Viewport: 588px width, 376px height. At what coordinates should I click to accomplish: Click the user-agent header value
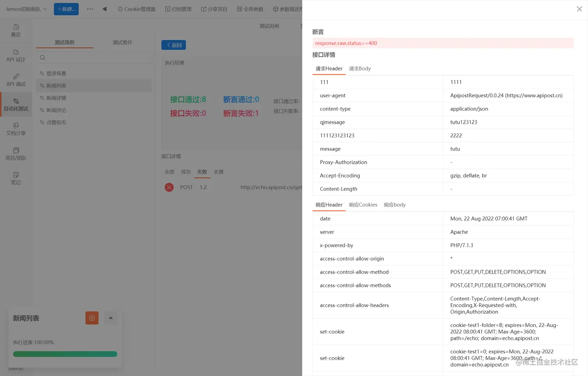506,95
